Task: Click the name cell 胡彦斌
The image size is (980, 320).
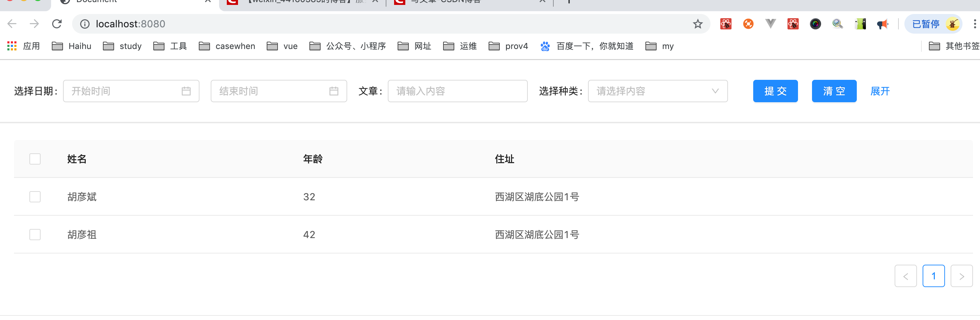Action: pos(82,196)
